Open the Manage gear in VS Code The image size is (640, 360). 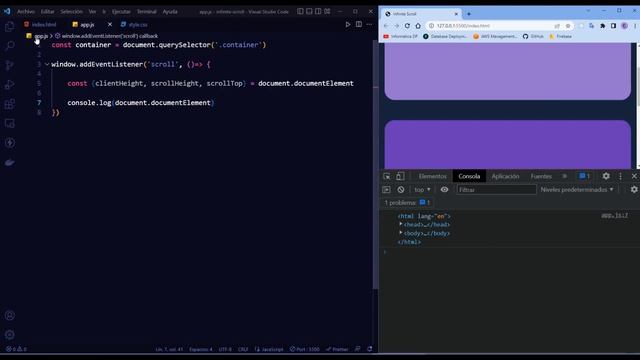(9, 335)
